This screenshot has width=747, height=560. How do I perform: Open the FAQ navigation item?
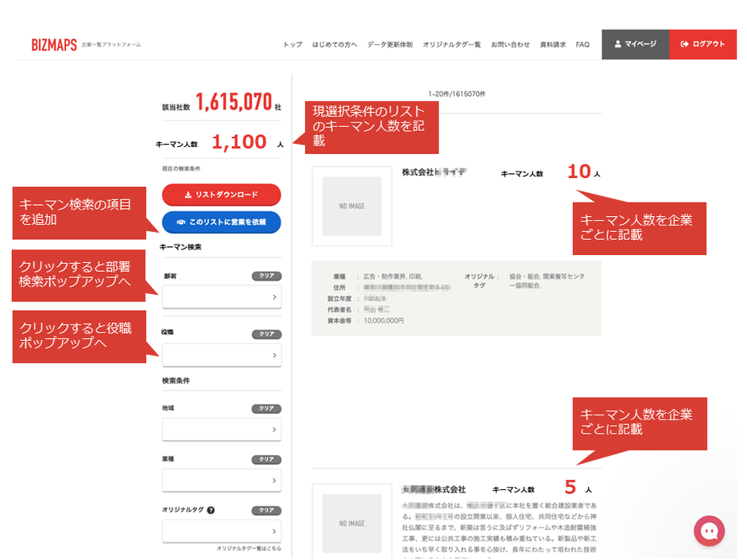tap(583, 44)
